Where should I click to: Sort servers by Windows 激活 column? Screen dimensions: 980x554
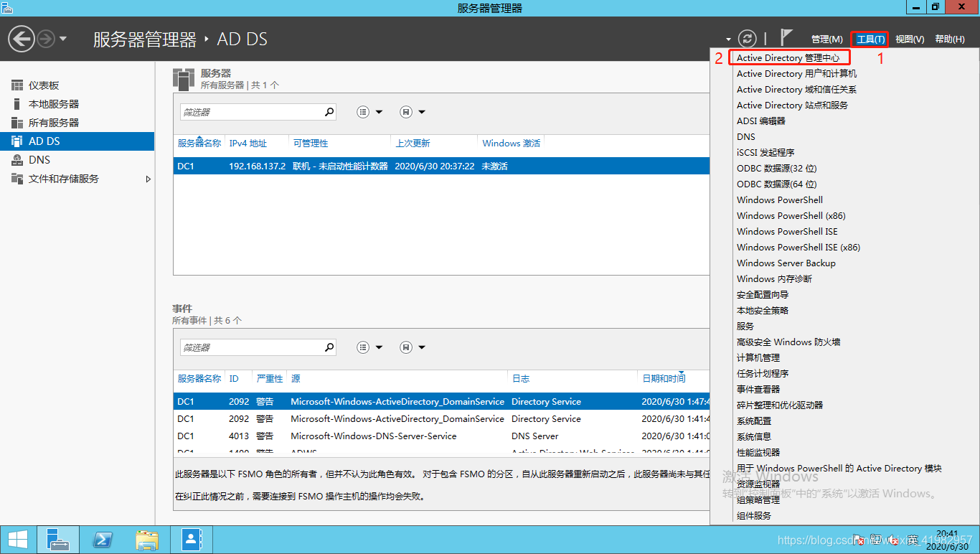[x=512, y=143]
